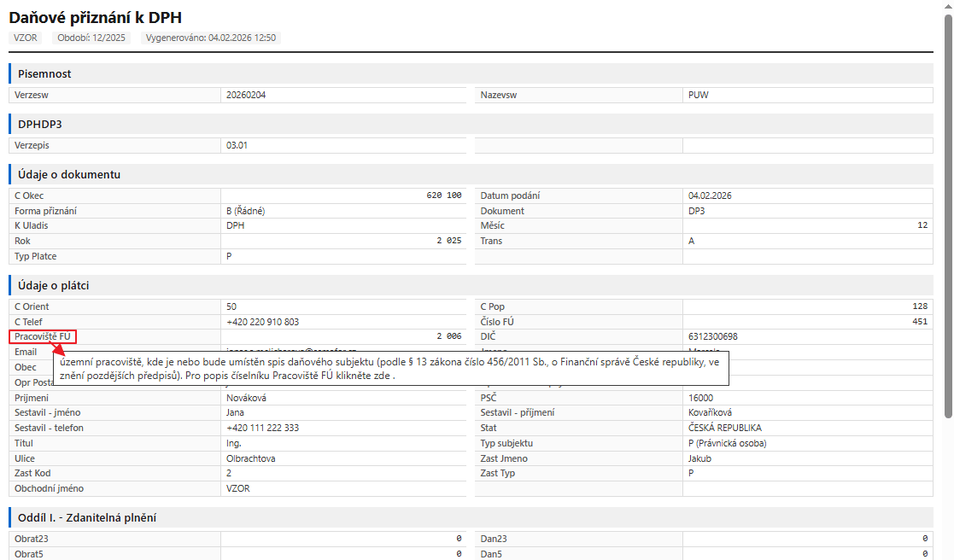Screen dimensions: 954x560
Task: Select the Pisemnost section header
Action: point(471,73)
